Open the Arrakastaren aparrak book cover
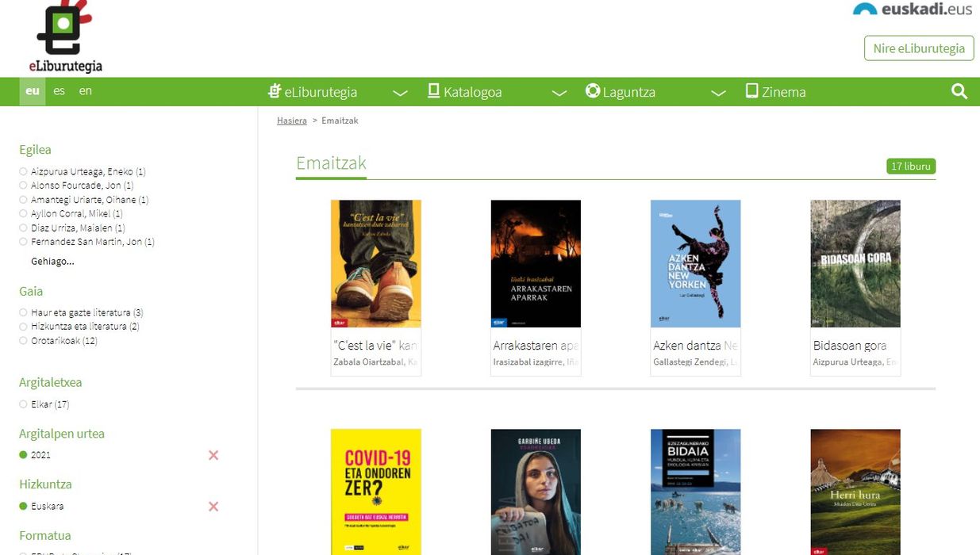This screenshot has height=555, width=980. [x=536, y=264]
